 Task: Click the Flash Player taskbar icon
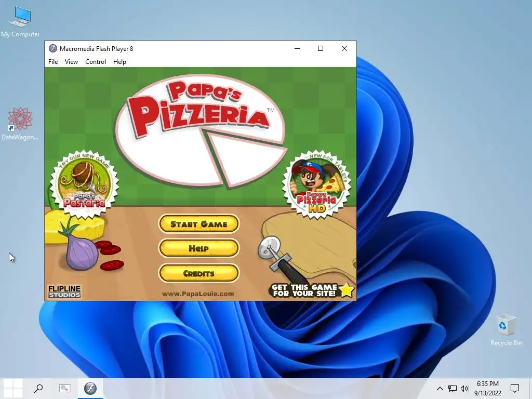[x=90, y=388]
